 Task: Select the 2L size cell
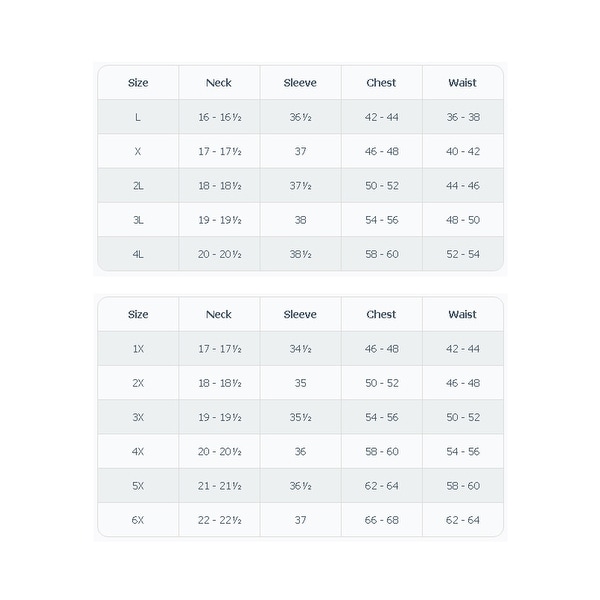138,186
